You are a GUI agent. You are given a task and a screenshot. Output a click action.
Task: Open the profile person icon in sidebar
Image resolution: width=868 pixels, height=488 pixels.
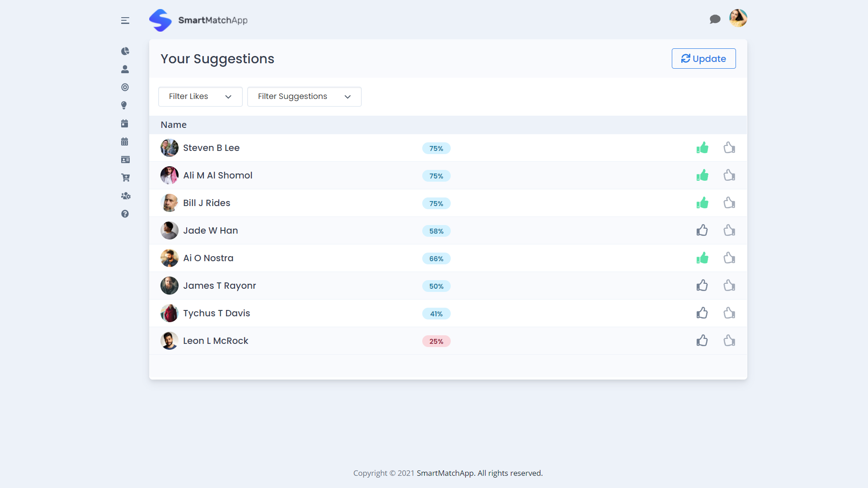[125, 69]
